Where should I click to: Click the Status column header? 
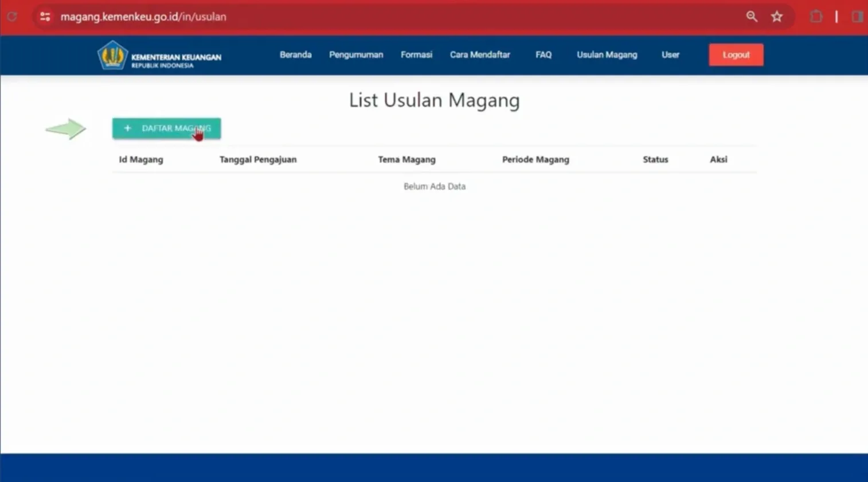[x=656, y=160]
